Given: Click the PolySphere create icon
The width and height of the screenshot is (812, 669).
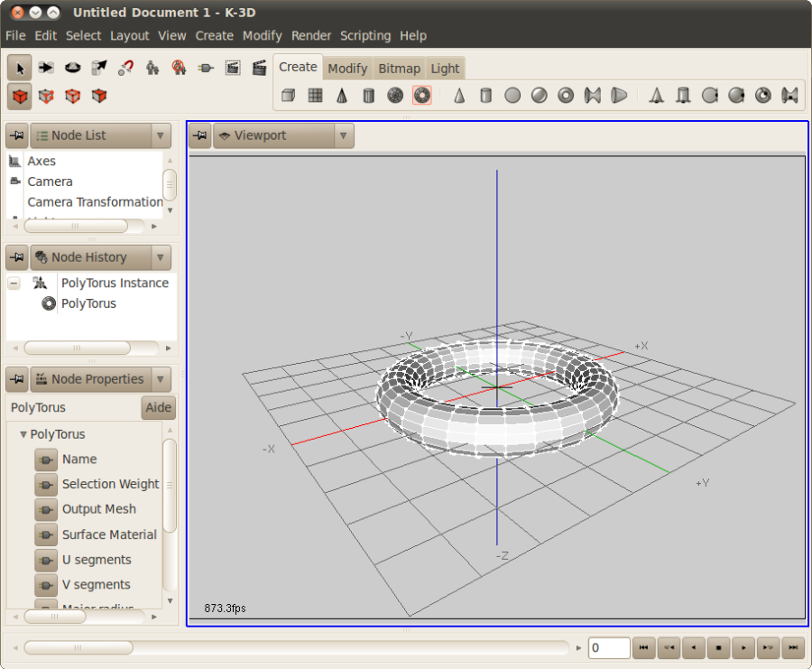Looking at the screenshot, I should point(395,96).
